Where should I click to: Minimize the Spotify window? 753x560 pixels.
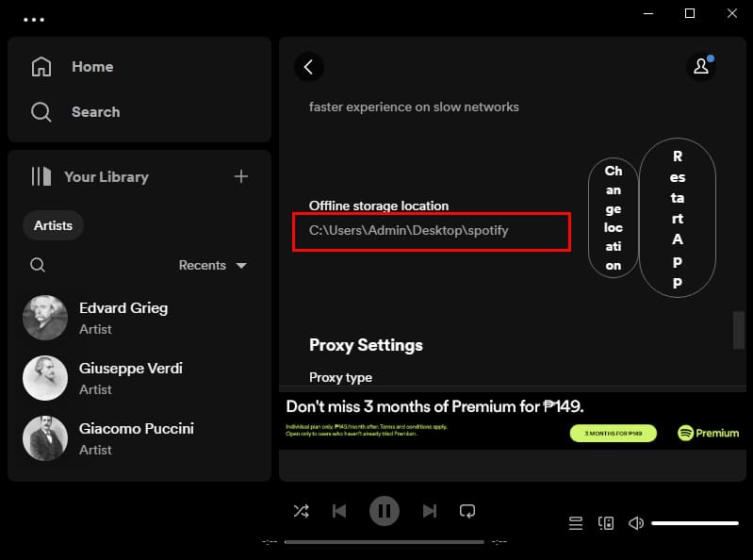coord(648,13)
